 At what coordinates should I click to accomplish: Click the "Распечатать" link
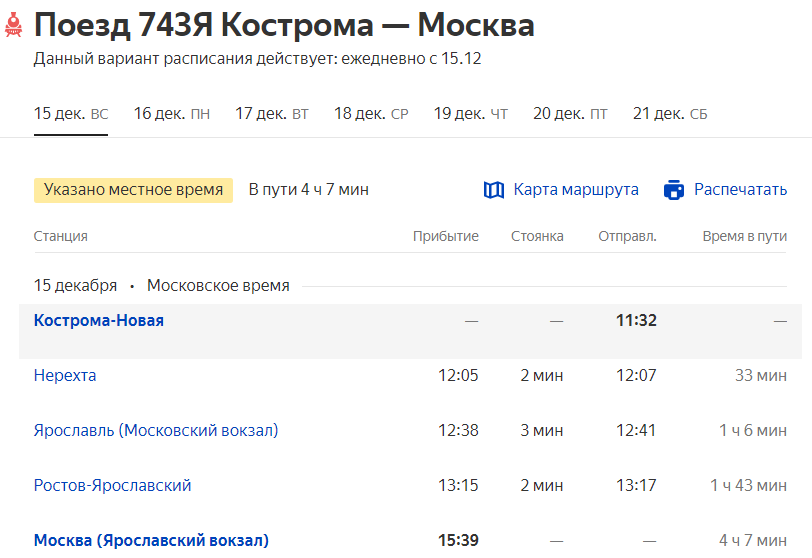(740, 190)
